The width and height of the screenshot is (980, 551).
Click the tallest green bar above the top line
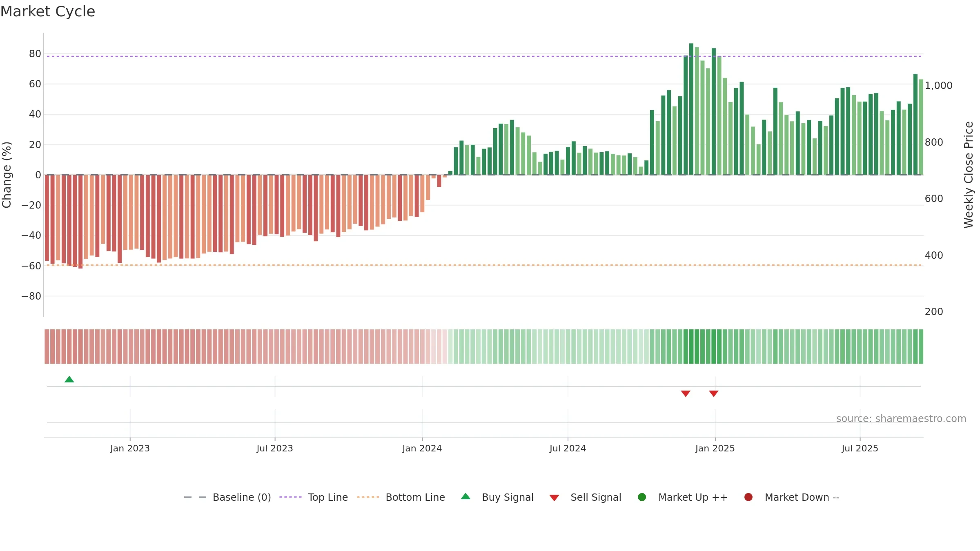(691, 109)
